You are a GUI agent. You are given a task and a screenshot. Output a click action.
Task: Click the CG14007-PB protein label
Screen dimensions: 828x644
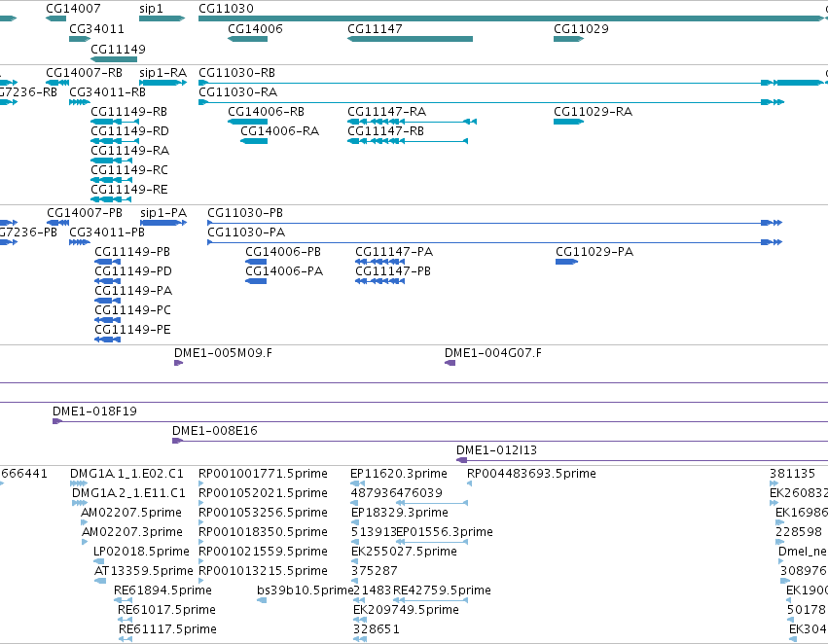85,213
